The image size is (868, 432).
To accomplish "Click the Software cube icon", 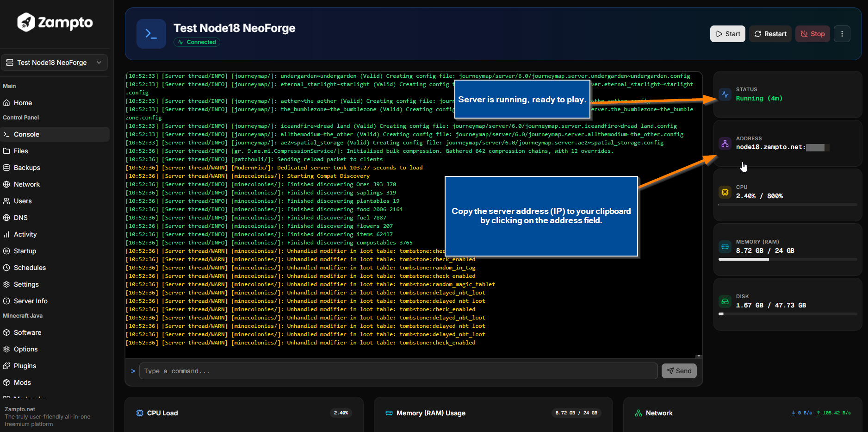I will tap(6, 332).
